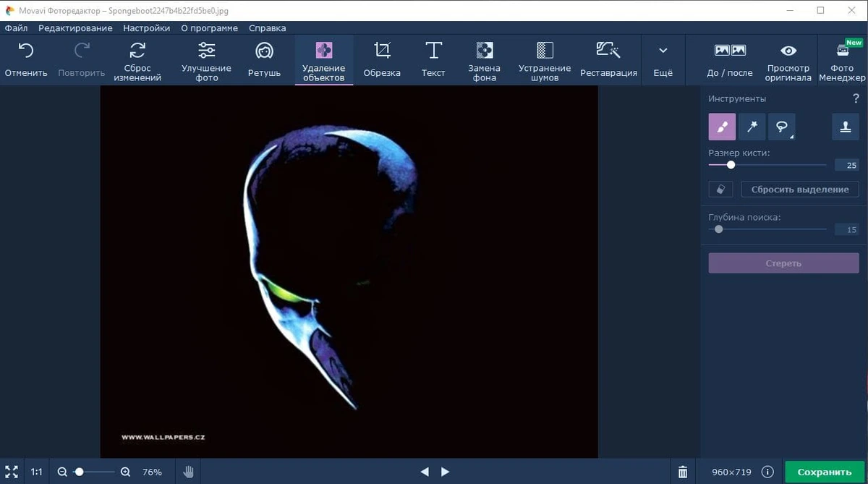Go to previous image arrow

[x=425, y=472]
